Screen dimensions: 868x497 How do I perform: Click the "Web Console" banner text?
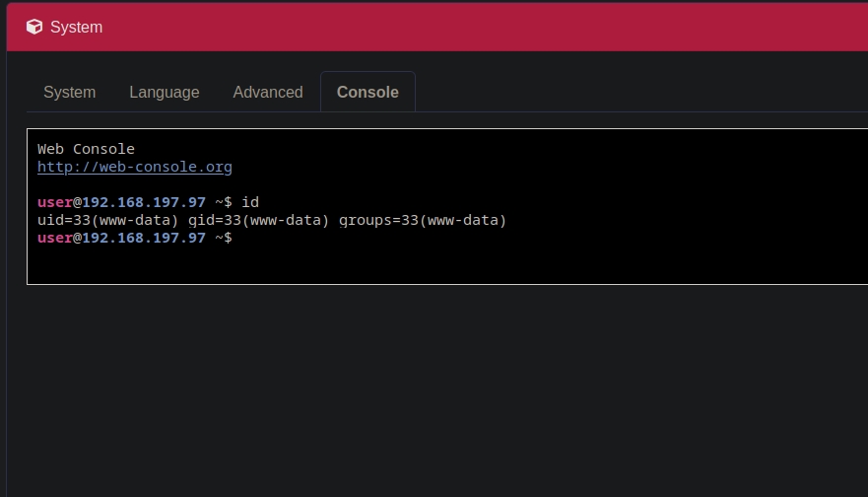tap(86, 149)
